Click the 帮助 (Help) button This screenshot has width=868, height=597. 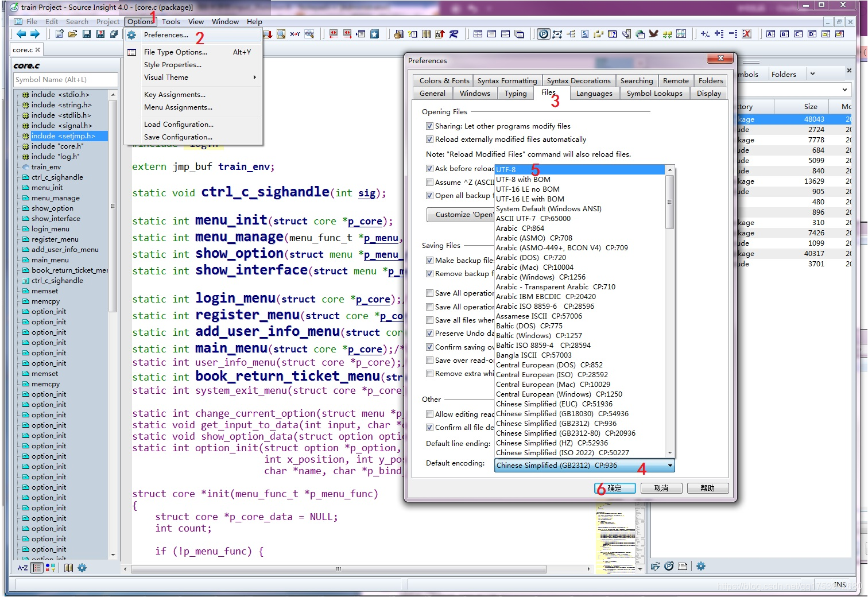click(x=708, y=488)
